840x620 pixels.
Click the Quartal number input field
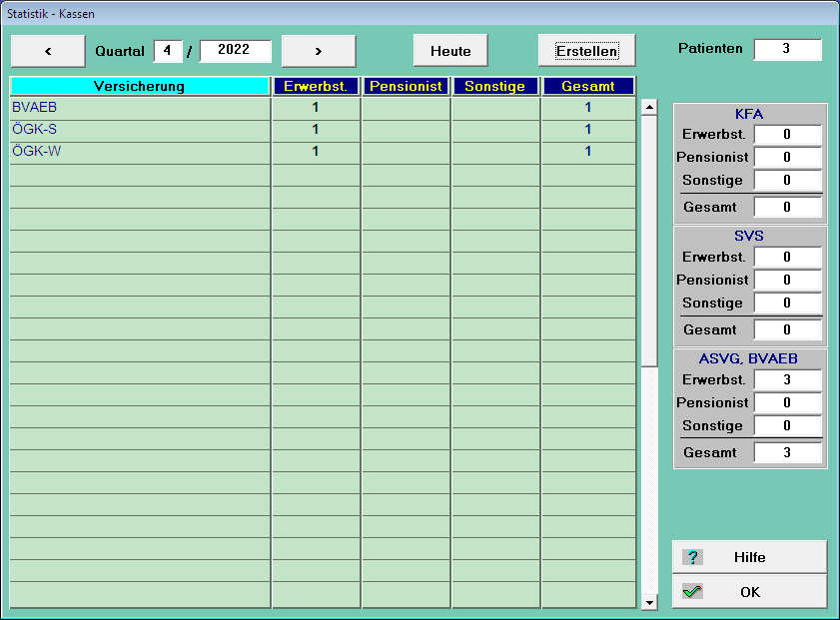[168, 51]
